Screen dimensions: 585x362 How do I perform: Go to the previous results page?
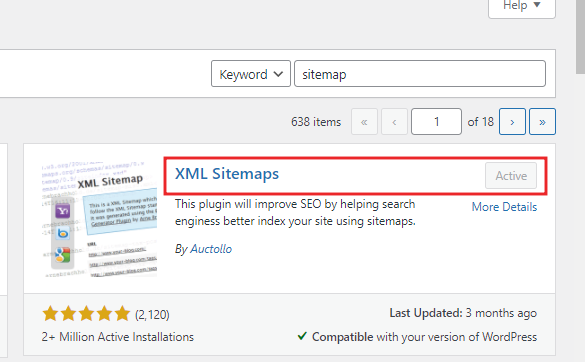click(x=394, y=122)
